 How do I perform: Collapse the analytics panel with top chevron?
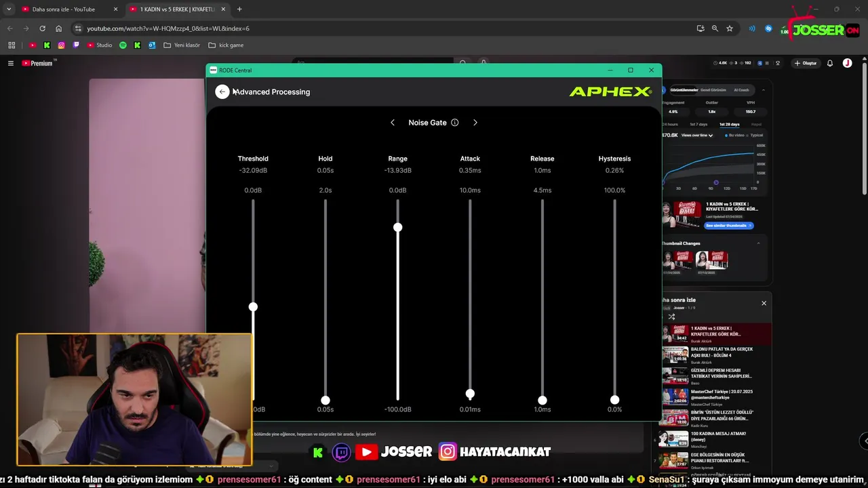(764, 89)
